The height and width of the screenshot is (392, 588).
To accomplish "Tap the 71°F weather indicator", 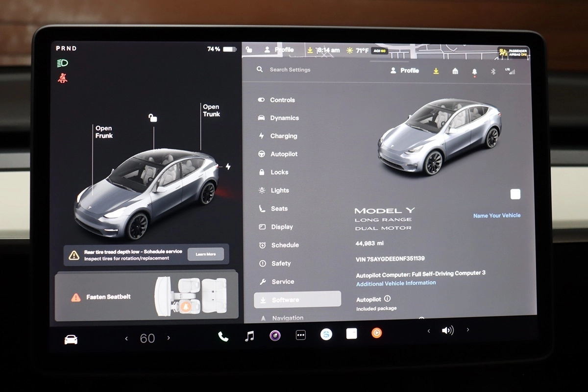I will (x=357, y=50).
